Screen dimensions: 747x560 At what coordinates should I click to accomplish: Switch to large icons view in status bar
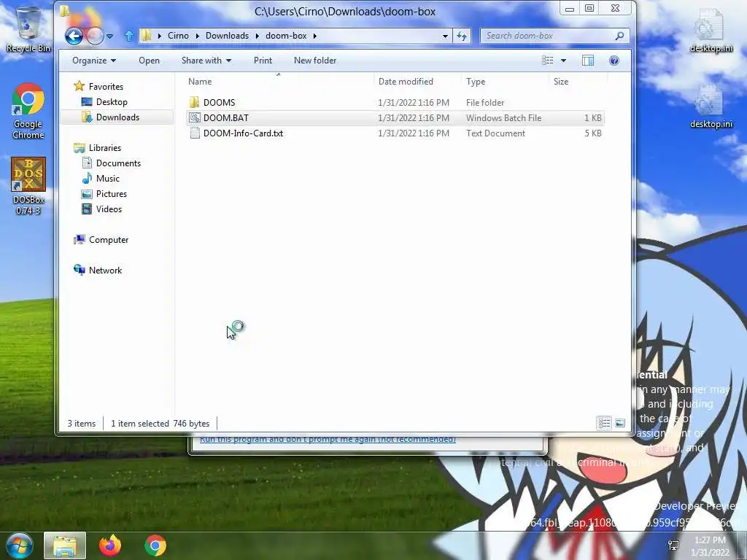[x=620, y=423]
